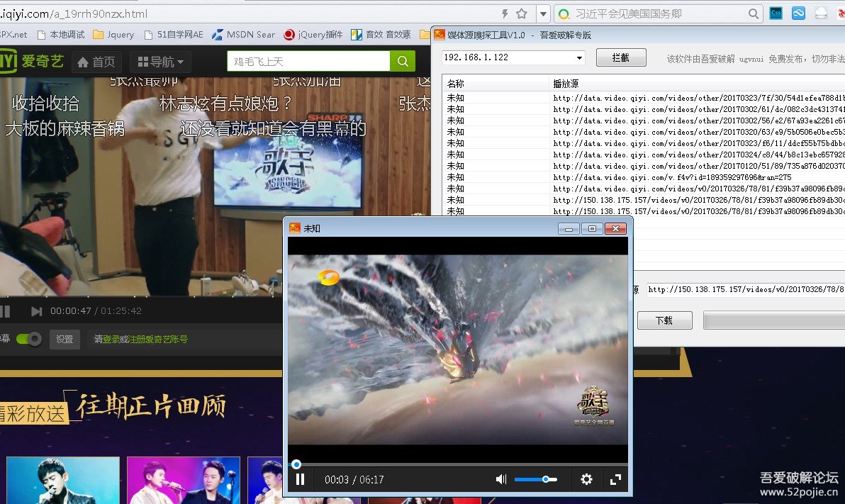845x504 pixels.
Task: Open the CSS extension icon in browser toolbar
Action: tap(776, 13)
